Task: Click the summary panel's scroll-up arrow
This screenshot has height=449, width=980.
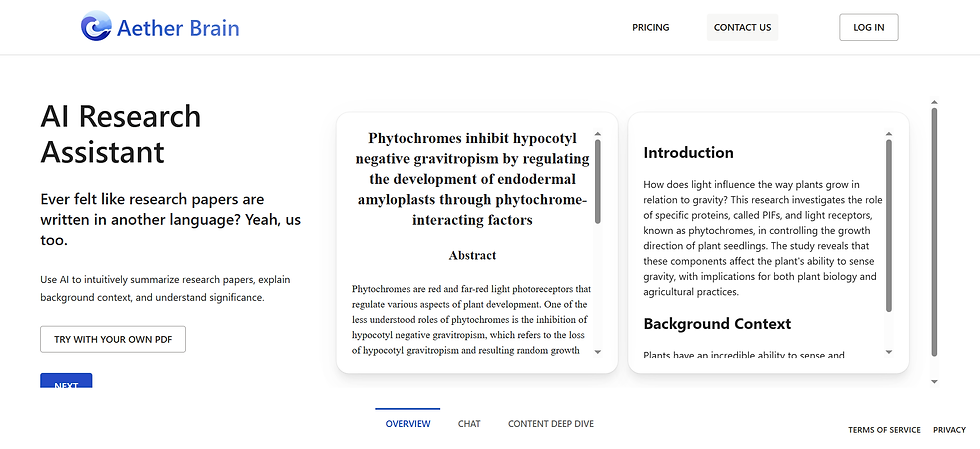Action: pyautogui.click(x=889, y=133)
